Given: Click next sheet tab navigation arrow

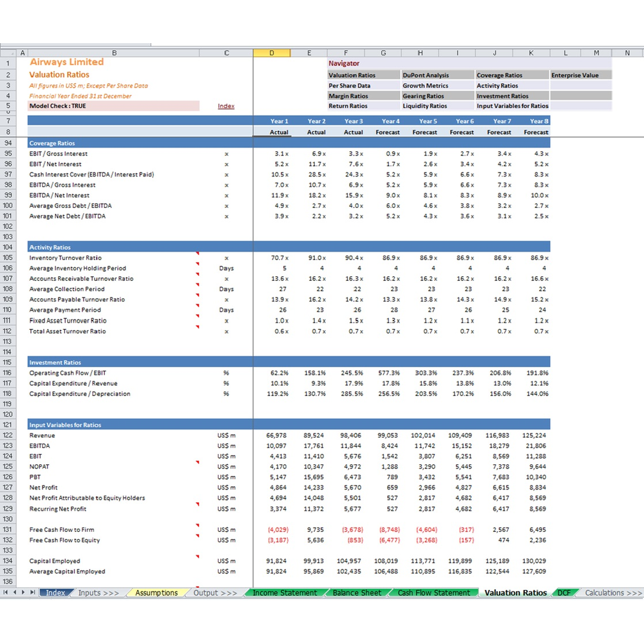Looking at the screenshot, I should [x=23, y=592].
